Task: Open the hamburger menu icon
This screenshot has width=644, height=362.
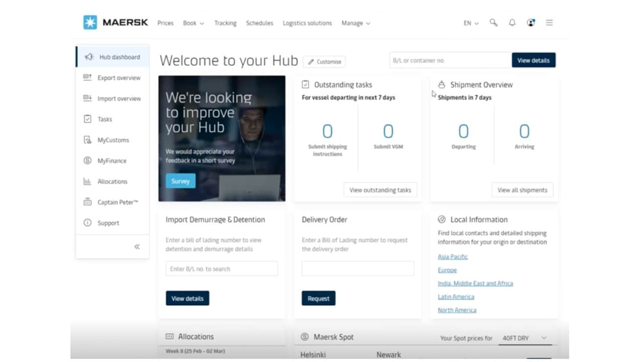Action: tap(549, 23)
